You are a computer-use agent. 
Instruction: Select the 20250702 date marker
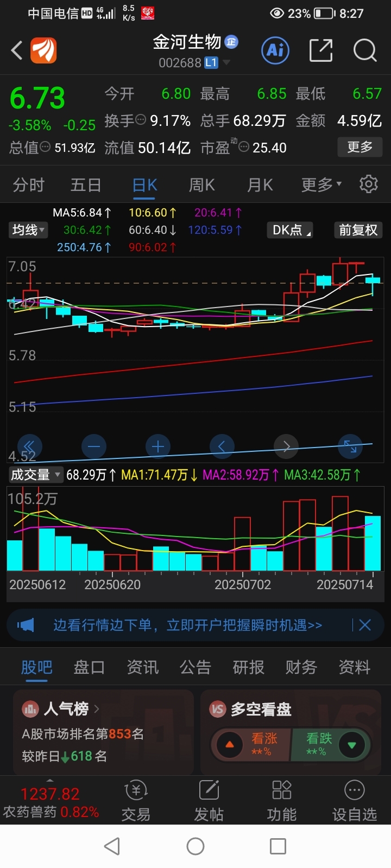(x=243, y=584)
